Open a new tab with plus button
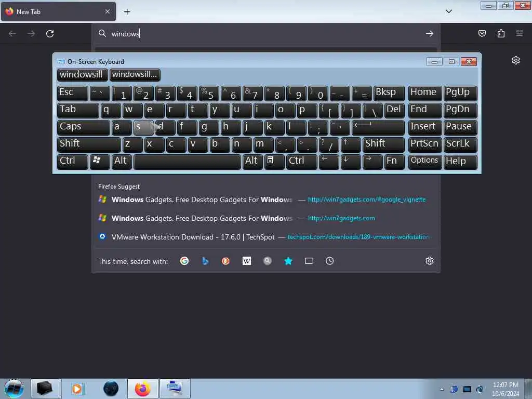 coord(127,12)
